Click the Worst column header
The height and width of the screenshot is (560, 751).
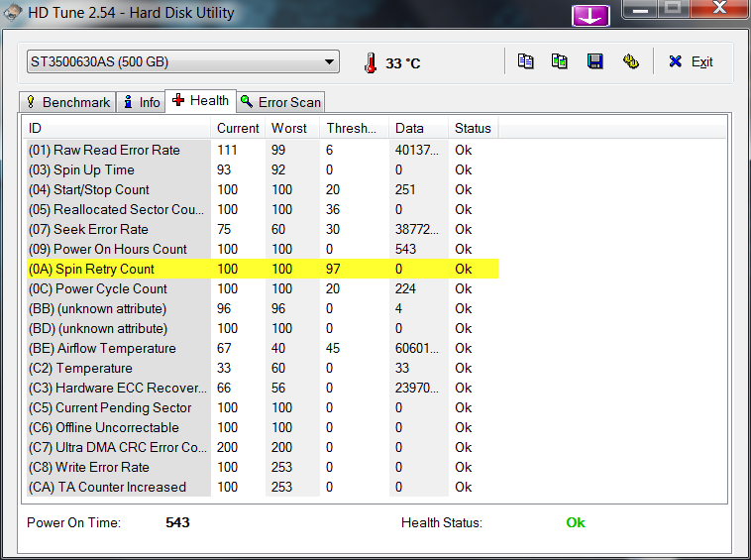pos(292,129)
